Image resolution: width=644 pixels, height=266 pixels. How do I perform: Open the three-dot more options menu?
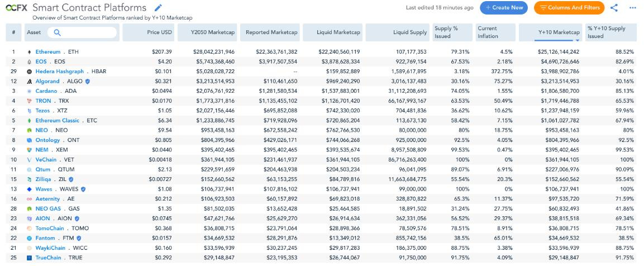(x=632, y=7)
